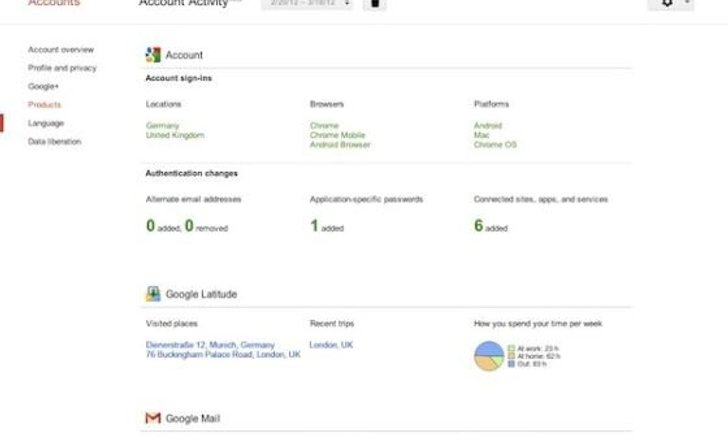Open 76 Buckingham Palace Road link
728x437 pixels.
coord(223,354)
